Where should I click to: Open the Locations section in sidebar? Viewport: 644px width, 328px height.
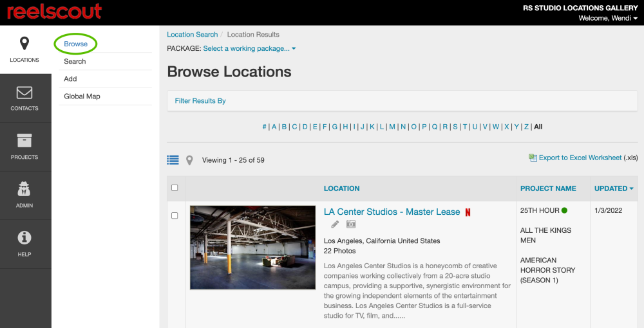click(24, 50)
